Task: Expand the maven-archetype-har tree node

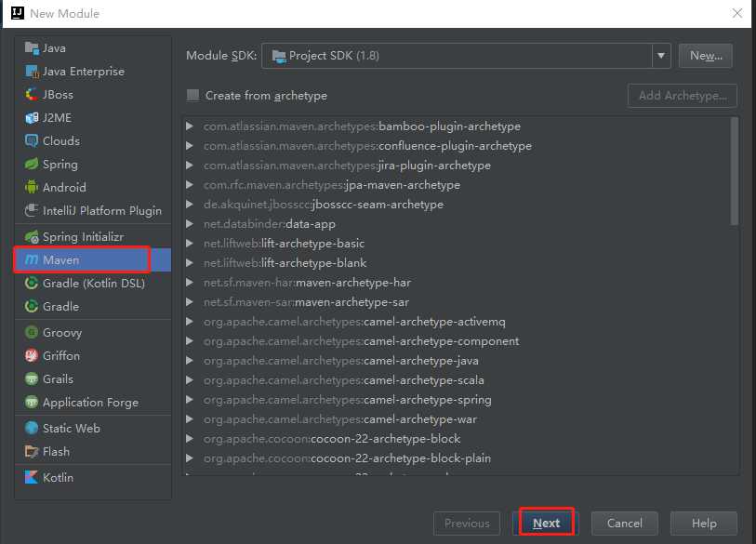Action: pyautogui.click(x=190, y=283)
